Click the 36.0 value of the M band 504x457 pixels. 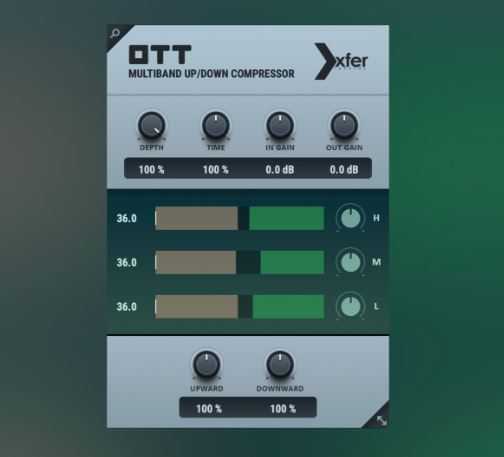point(126,262)
